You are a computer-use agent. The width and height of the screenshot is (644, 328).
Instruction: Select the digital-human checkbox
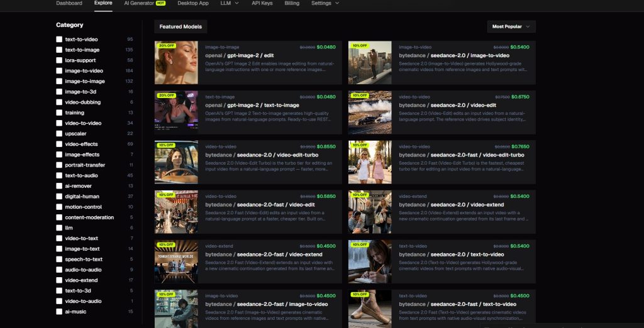click(59, 196)
